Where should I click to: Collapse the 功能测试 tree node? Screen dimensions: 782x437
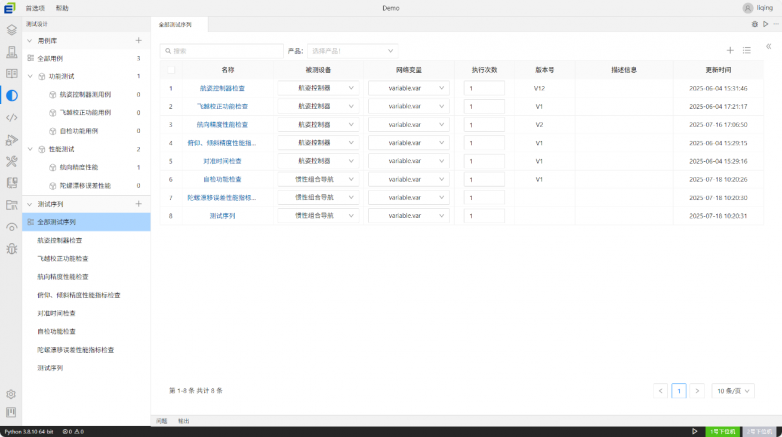pyautogui.click(x=30, y=76)
